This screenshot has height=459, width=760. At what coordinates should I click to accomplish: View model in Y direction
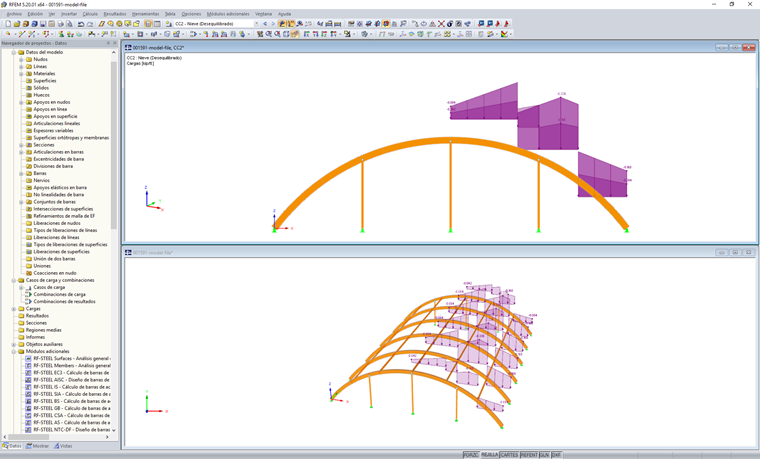coord(316,34)
